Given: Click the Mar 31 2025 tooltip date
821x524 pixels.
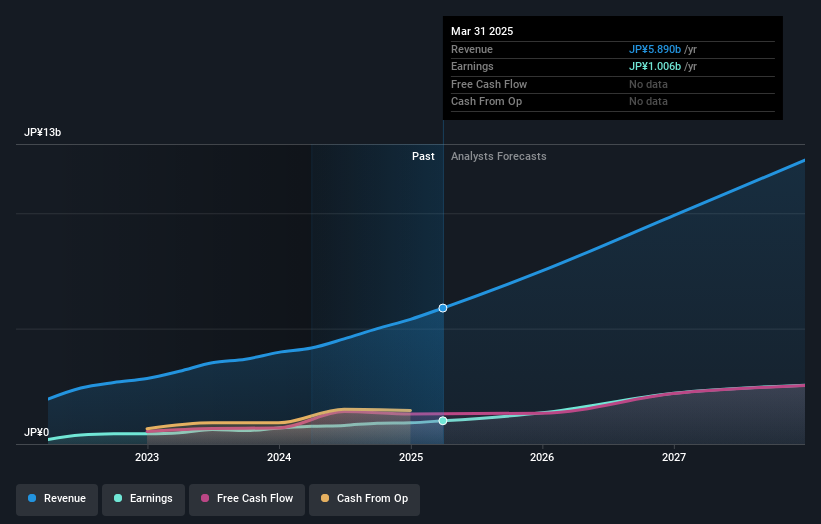Looking at the screenshot, I should [482, 31].
